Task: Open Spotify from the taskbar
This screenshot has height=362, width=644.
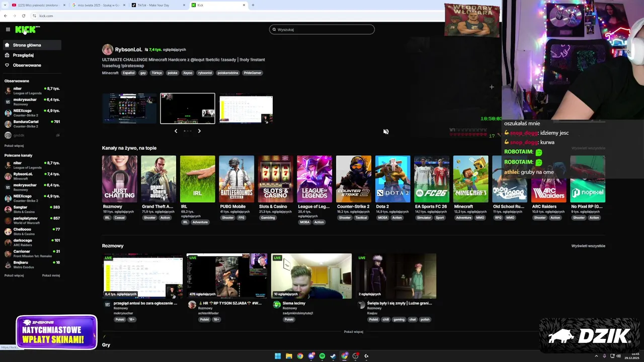Action: 322,356
